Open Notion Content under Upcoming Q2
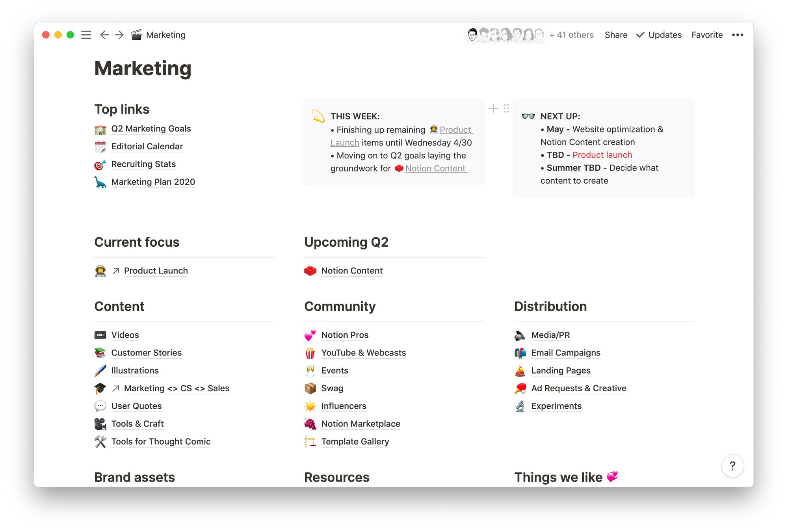Viewport: 788px width, 532px height. [352, 271]
